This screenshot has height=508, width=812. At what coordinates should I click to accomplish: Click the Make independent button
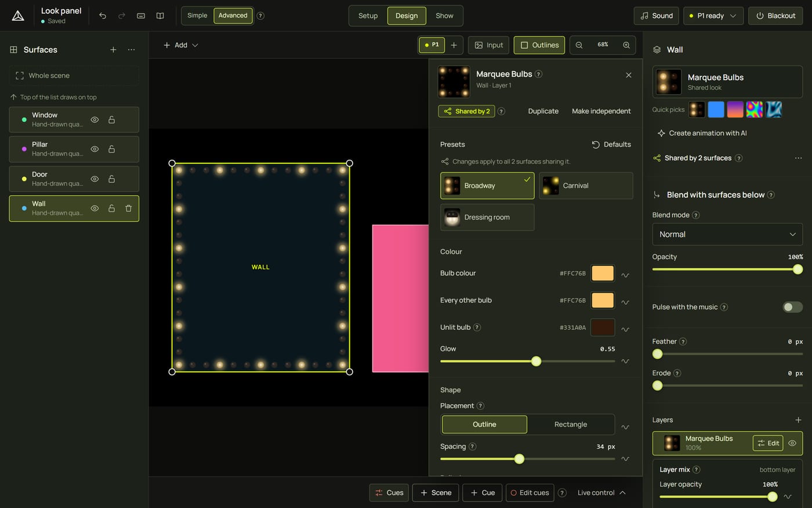(x=601, y=111)
